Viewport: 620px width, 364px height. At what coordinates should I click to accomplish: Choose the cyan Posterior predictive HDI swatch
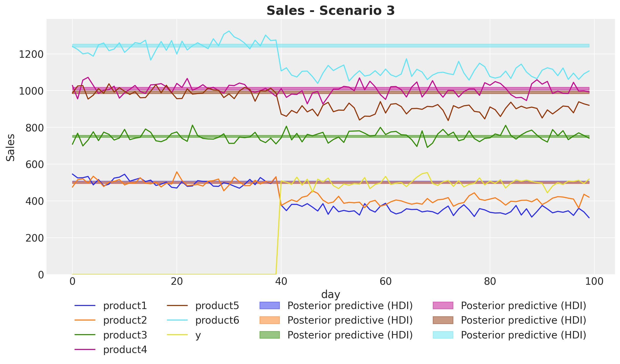pyautogui.click(x=443, y=335)
